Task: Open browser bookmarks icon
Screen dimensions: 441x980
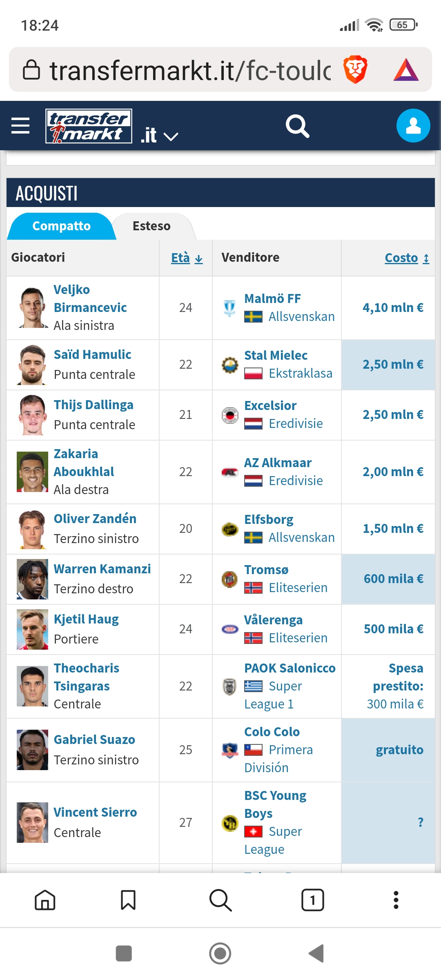Action: click(x=128, y=900)
